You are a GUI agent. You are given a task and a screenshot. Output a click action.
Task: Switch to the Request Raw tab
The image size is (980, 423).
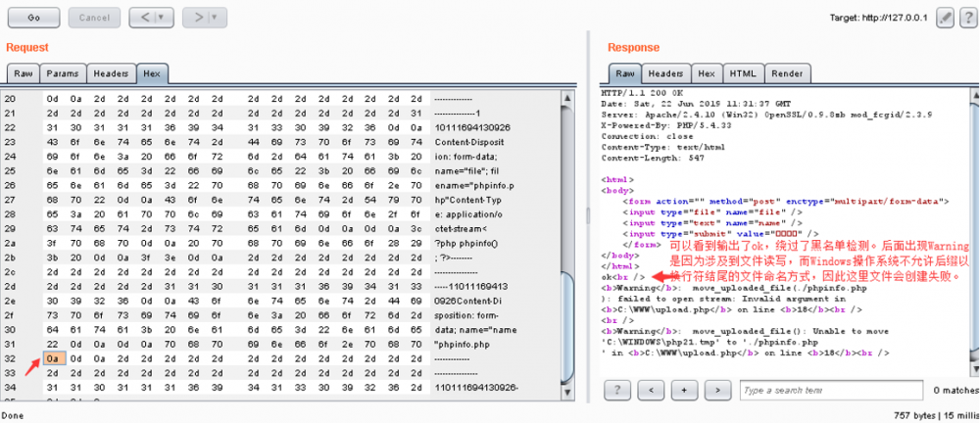pos(24,73)
